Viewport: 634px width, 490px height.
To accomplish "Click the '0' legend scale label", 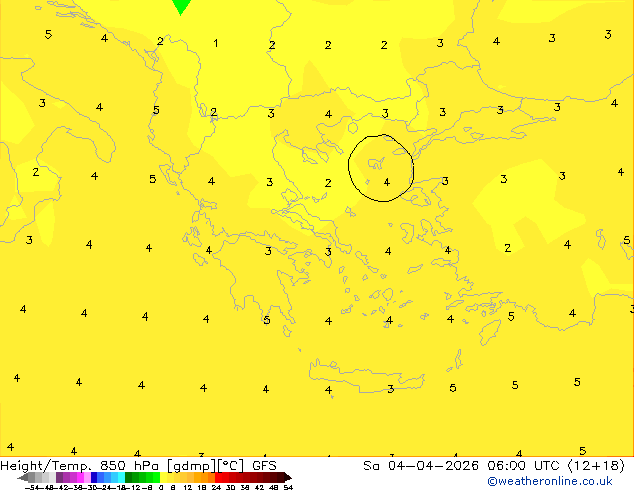I will [161, 487].
